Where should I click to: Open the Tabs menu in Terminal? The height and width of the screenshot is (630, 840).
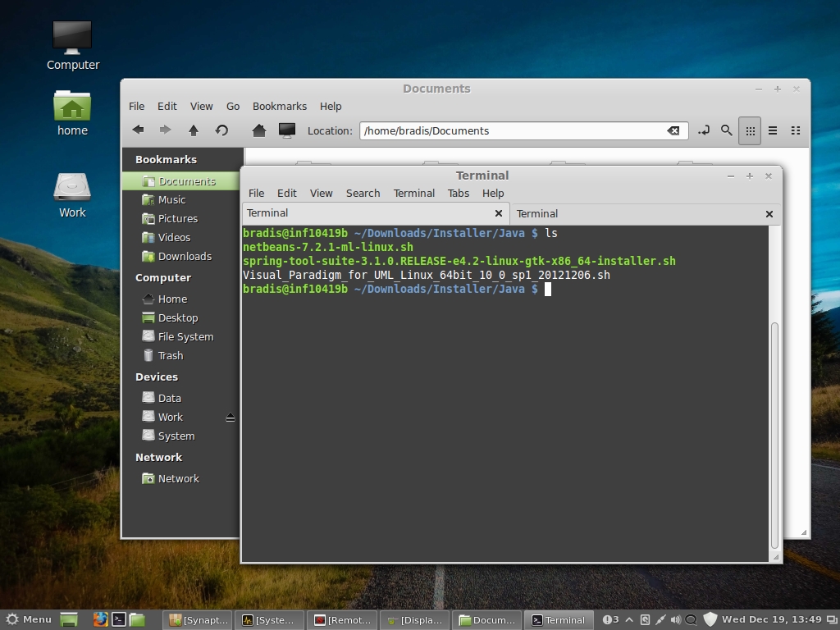point(459,194)
